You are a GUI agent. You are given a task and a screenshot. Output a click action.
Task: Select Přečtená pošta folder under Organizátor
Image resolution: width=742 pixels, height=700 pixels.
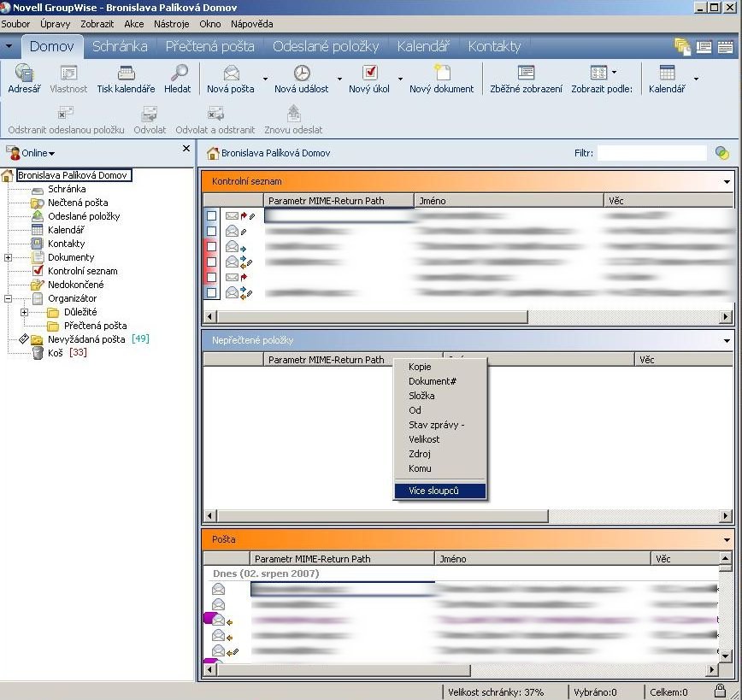click(x=95, y=326)
